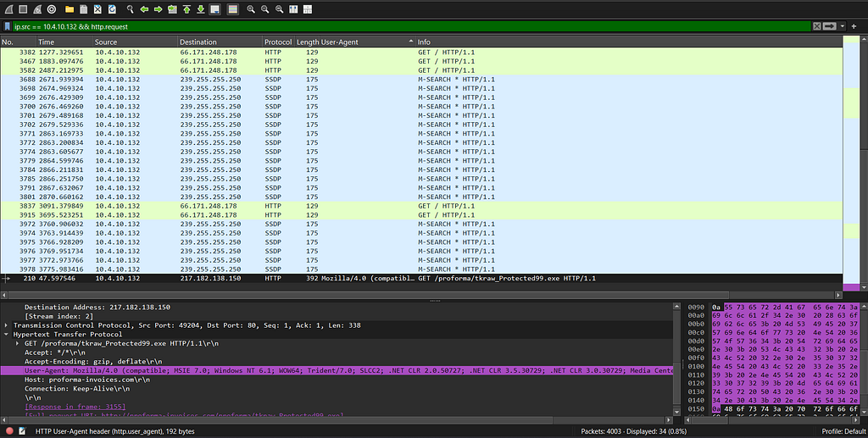
Task: Click the packet minimap color bar
Action: coord(851,164)
